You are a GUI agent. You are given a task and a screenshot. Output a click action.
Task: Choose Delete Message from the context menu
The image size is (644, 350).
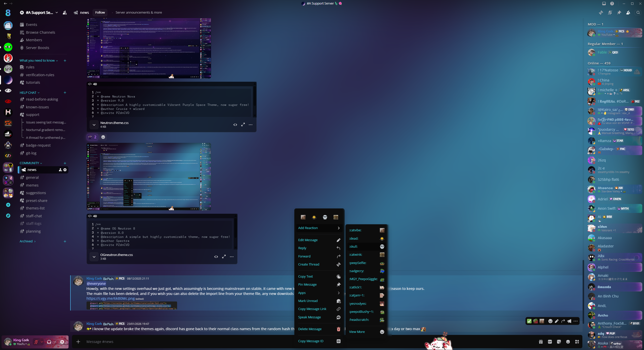pyautogui.click(x=310, y=329)
